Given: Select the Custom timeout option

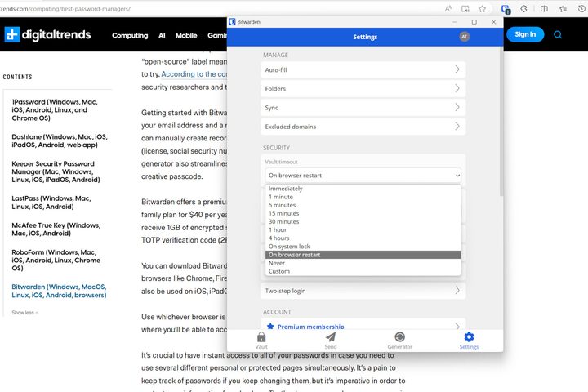Looking at the screenshot, I should click(363, 271).
